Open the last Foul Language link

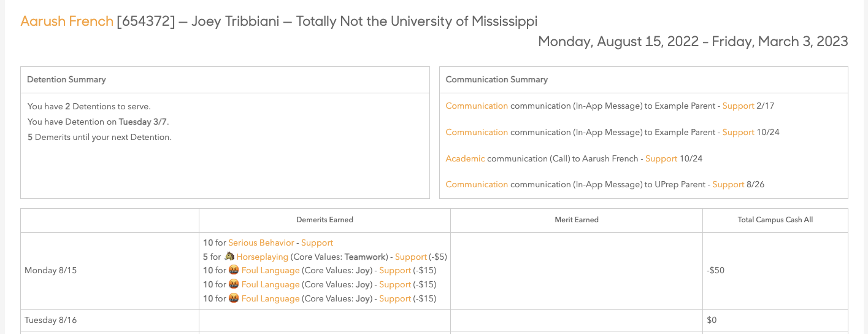coord(271,298)
